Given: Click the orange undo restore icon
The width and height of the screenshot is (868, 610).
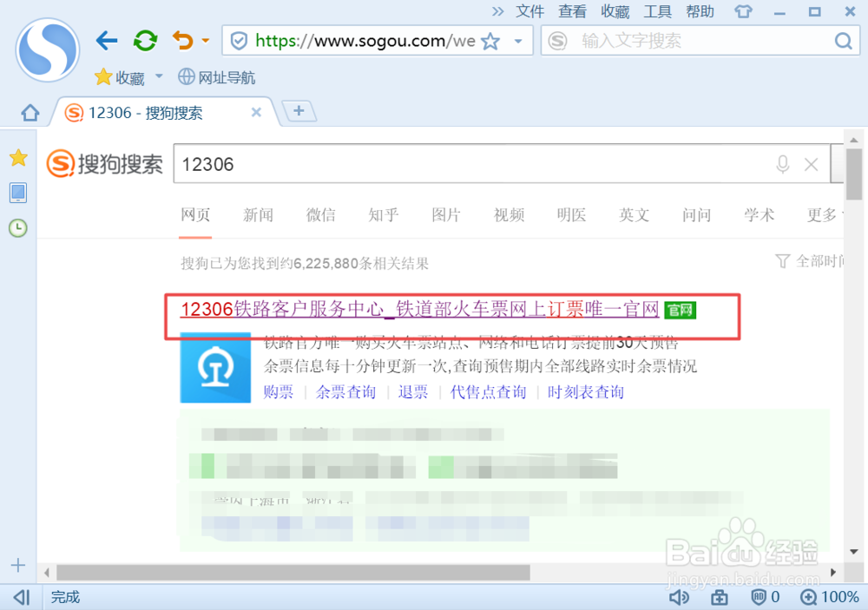Looking at the screenshot, I should (183, 41).
